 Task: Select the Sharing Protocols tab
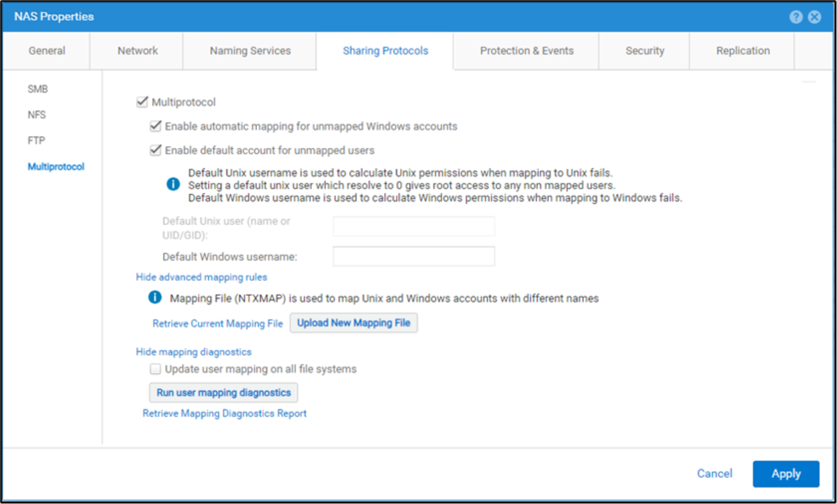coord(386,51)
